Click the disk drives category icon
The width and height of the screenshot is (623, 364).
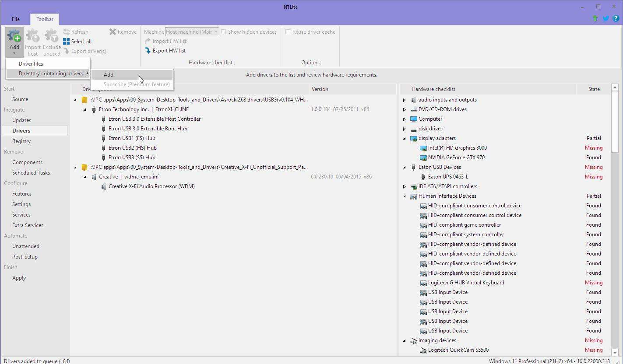coord(413,129)
